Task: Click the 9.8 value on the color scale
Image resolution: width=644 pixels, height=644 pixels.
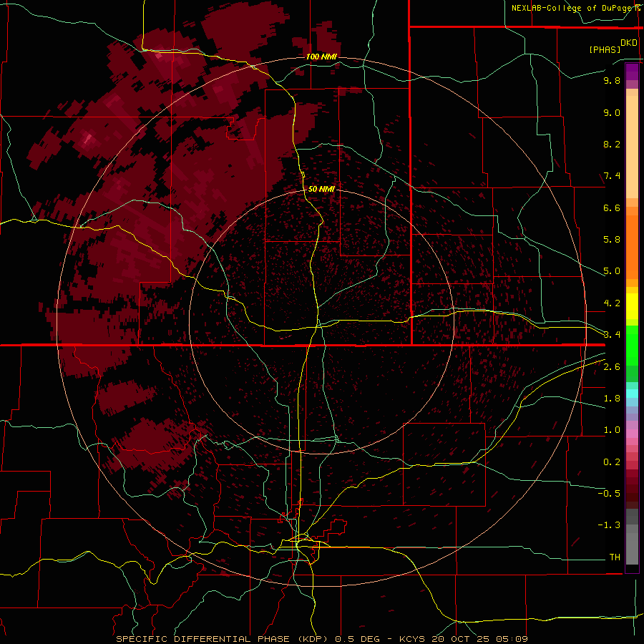Action: click(612, 80)
